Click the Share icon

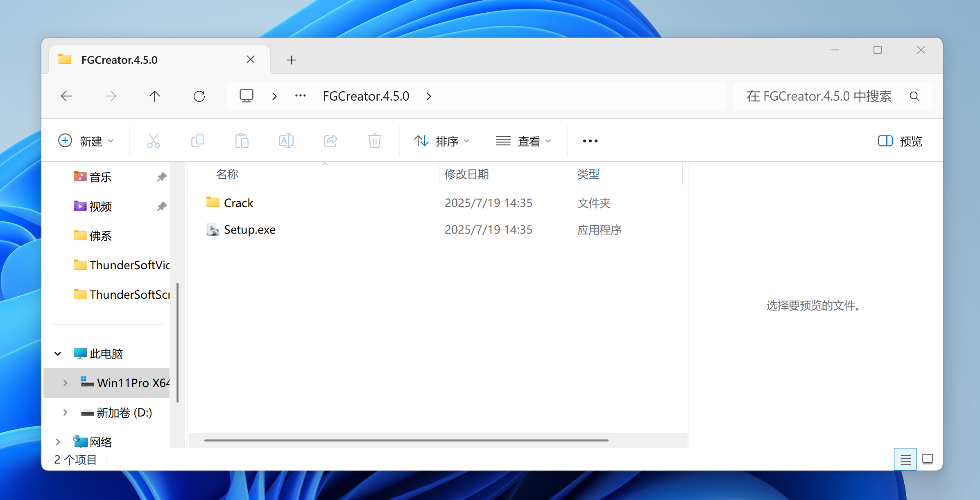(x=330, y=141)
